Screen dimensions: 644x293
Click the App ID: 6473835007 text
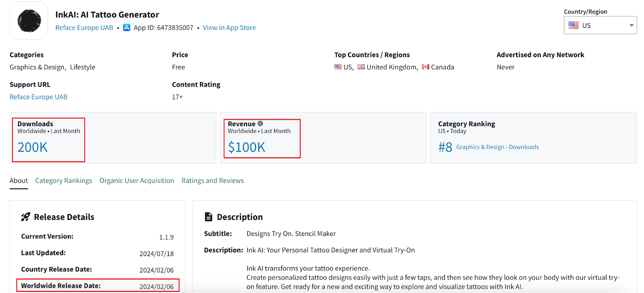click(x=163, y=27)
